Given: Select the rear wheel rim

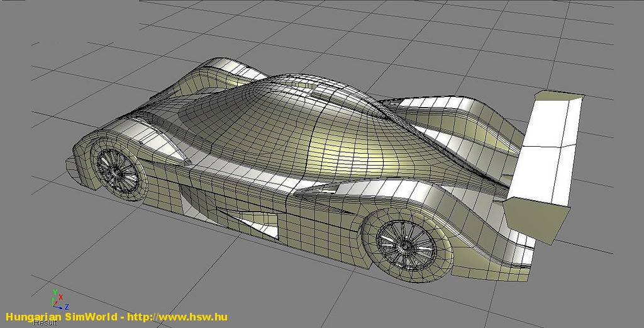Looking at the screenshot, I should click(404, 244).
